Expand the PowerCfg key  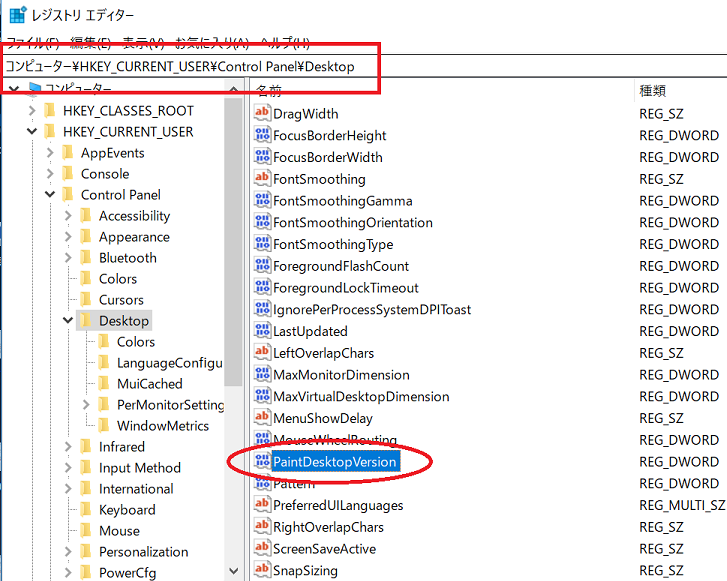point(68,572)
